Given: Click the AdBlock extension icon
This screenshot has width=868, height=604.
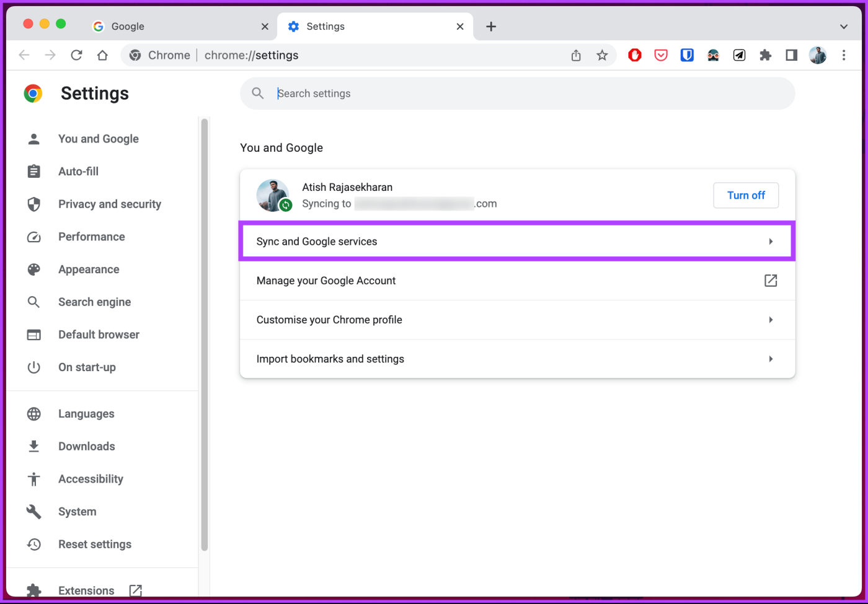Looking at the screenshot, I should tap(634, 55).
